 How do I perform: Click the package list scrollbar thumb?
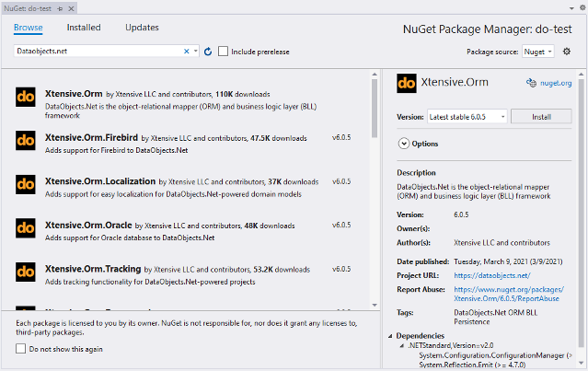(x=375, y=109)
